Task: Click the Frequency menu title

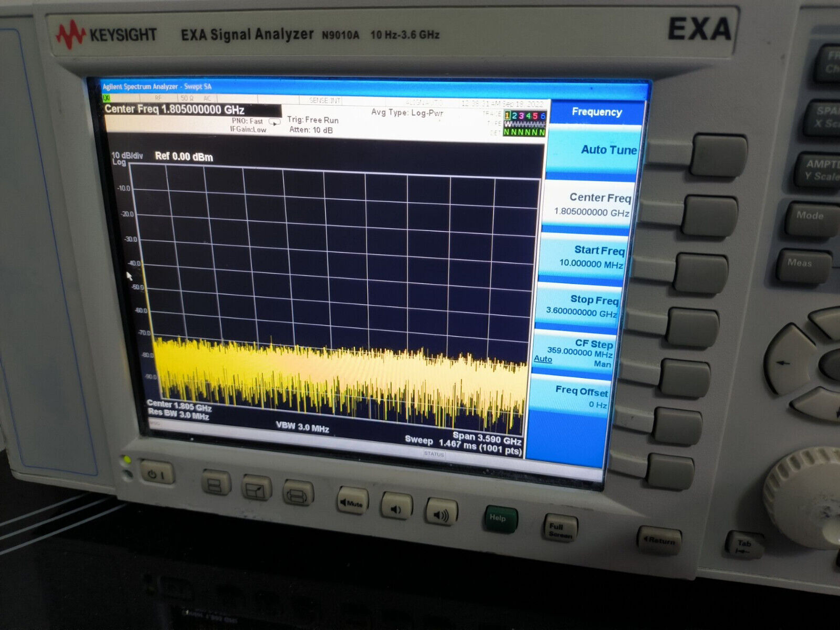Action: (597, 112)
